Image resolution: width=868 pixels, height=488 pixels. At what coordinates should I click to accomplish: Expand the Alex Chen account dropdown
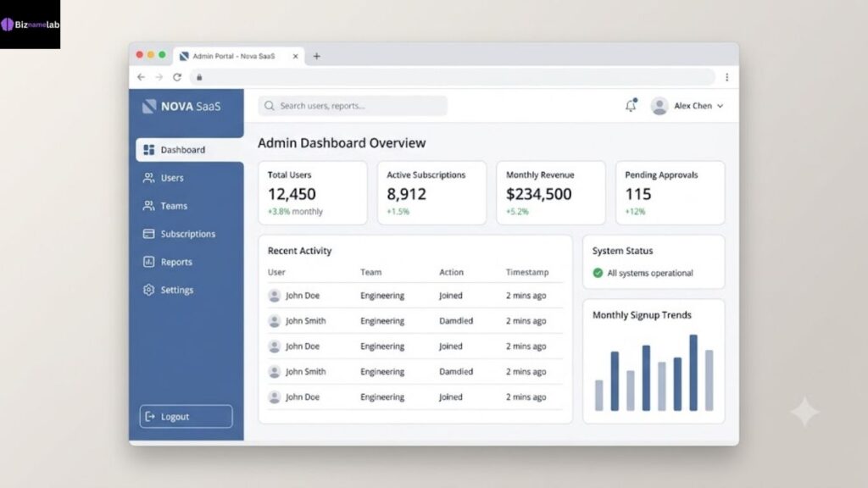(x=721, y=106)
